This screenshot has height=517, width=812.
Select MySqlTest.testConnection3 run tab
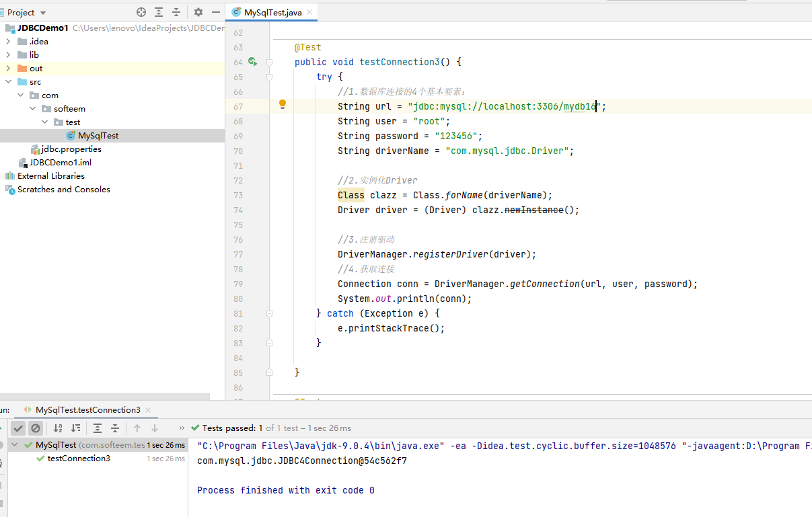click(87, 409)
